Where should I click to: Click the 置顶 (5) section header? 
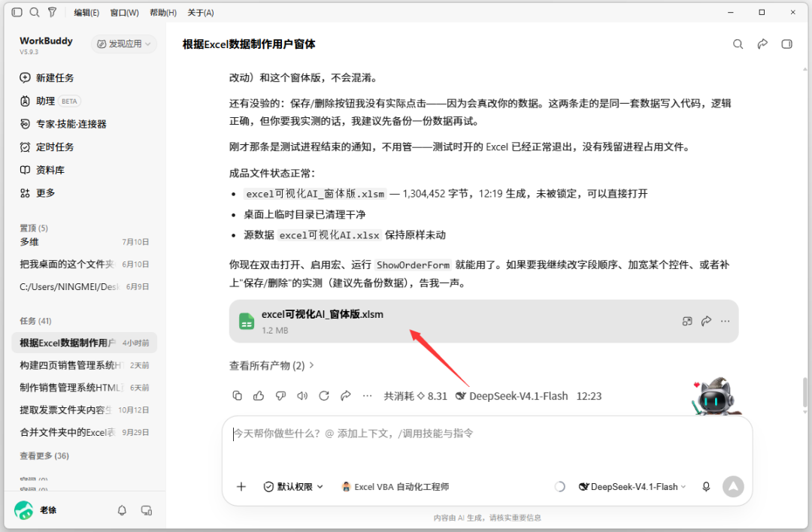34,228
